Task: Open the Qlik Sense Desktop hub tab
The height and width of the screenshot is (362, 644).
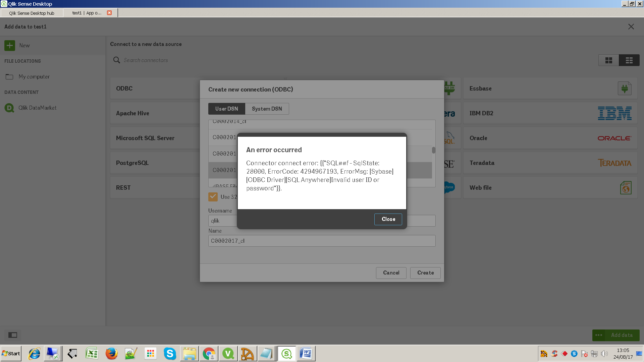Action: (x=32, y=13)
